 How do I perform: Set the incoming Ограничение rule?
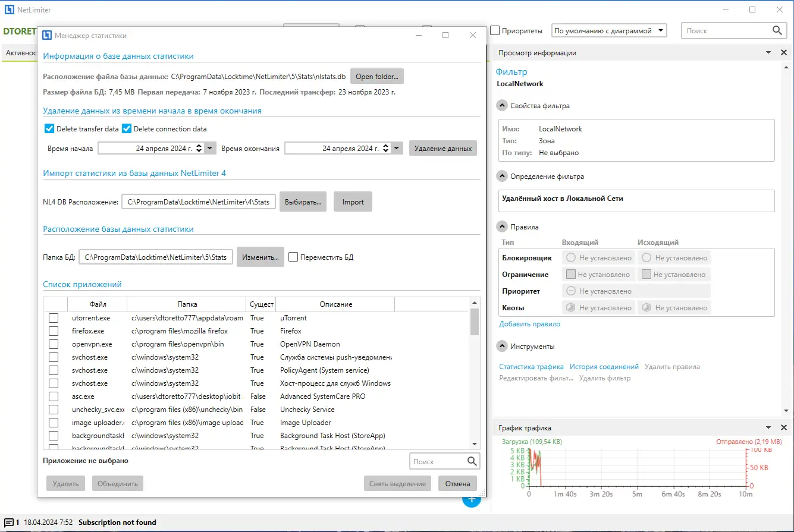point(599,275)
